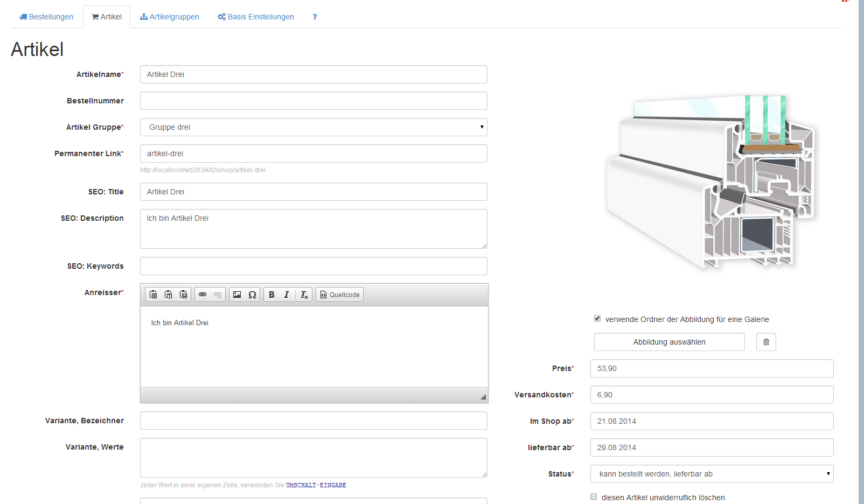Open the Status dropdown
This screenshot has width=864, height=504.
coord(712,474)
